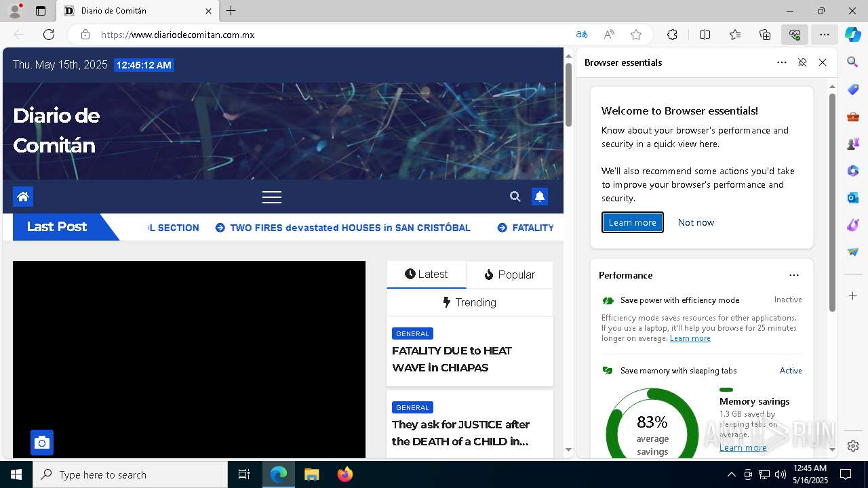Open File Explorer from taskbar
The width and height of the screenshot is (868, 488).
(x=311, y=474)
